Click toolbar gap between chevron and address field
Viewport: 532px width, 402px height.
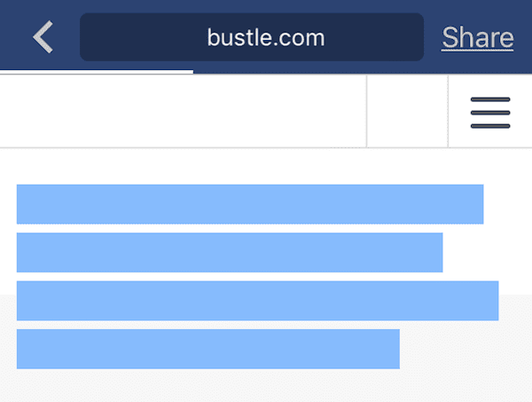coord(69,37)
